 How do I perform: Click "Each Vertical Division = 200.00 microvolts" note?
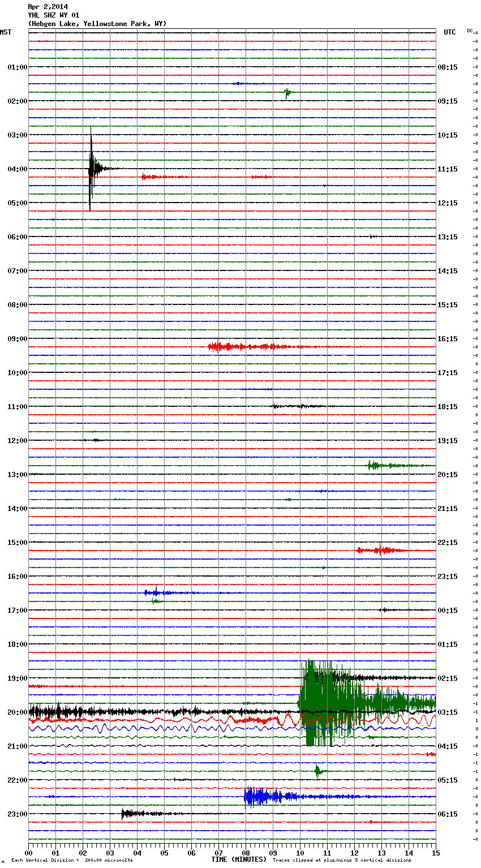pyautogui.click(x=72, y=861)
